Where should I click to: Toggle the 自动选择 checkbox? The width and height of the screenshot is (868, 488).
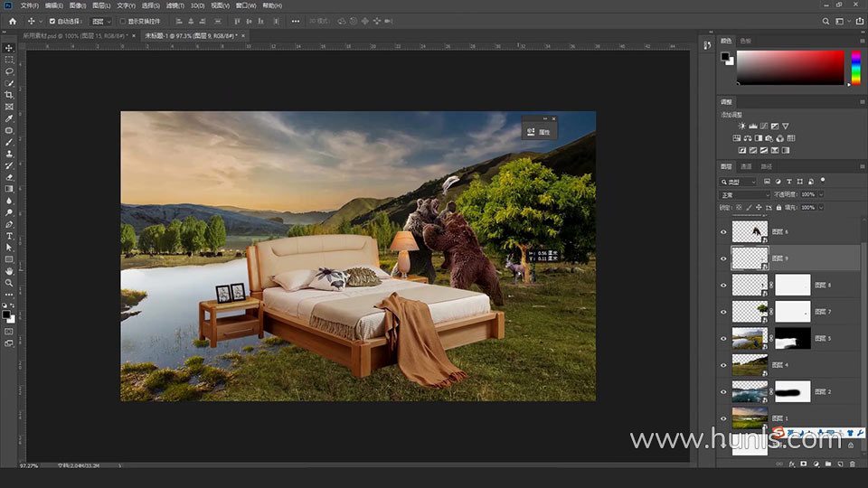tap(52, 21)
